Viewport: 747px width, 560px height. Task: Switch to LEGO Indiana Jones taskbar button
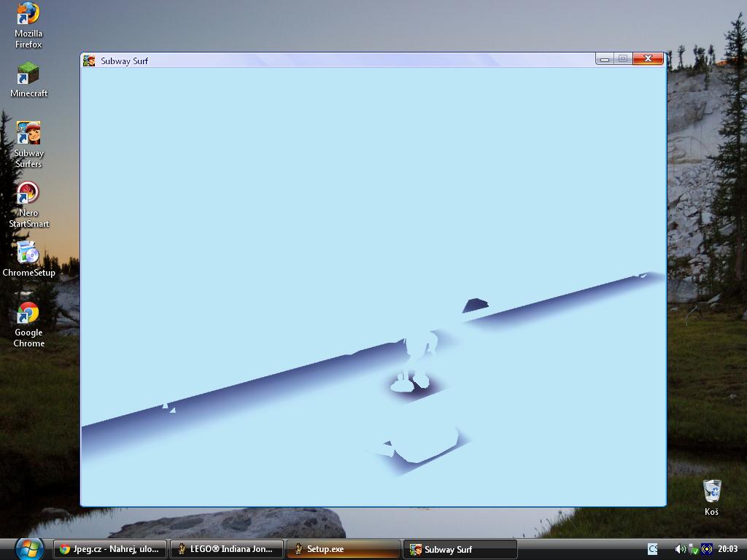(x=227, y=549)
